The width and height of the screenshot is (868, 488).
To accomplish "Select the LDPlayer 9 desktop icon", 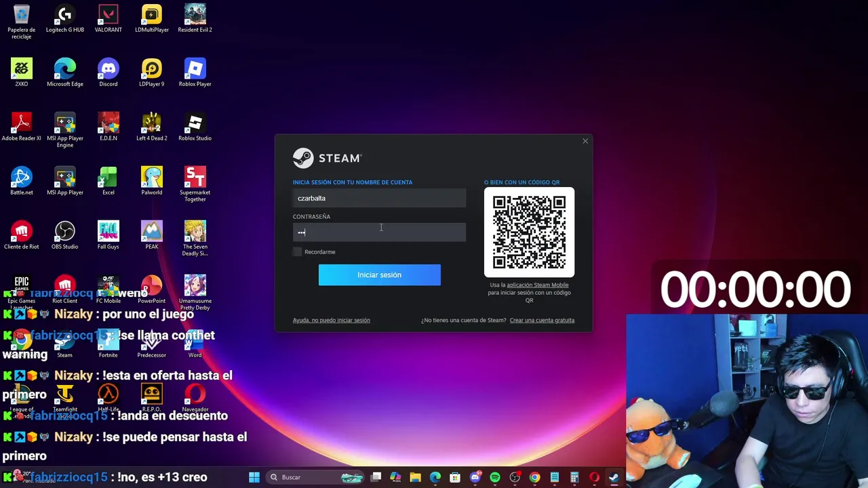I will pos(151,73).
